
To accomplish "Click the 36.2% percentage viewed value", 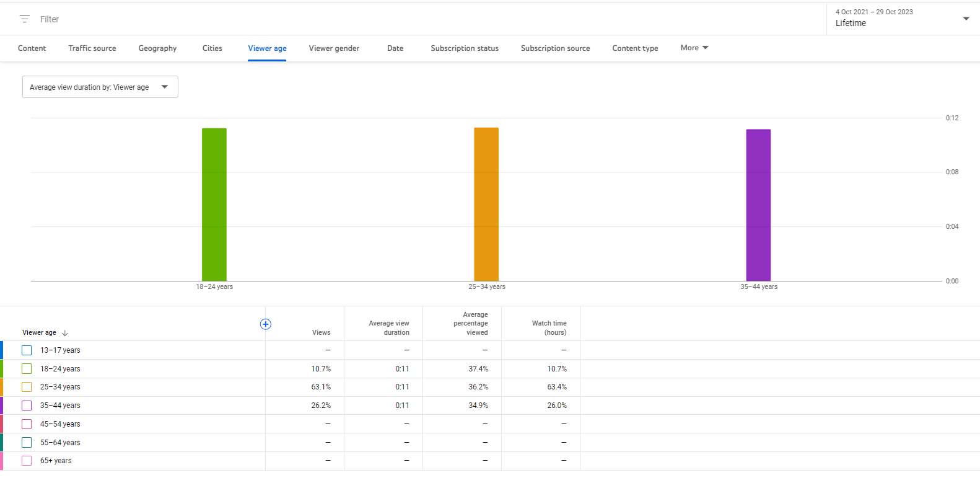I will 478,387.
